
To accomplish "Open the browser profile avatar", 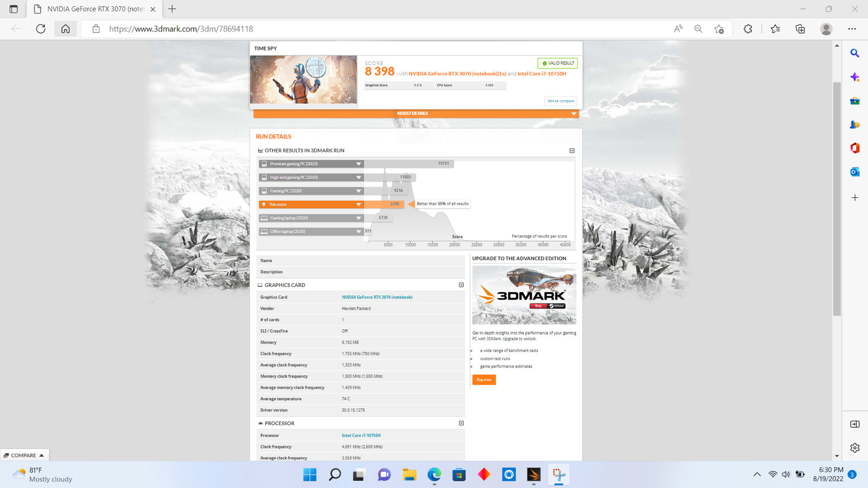I will tap(826, 29).
